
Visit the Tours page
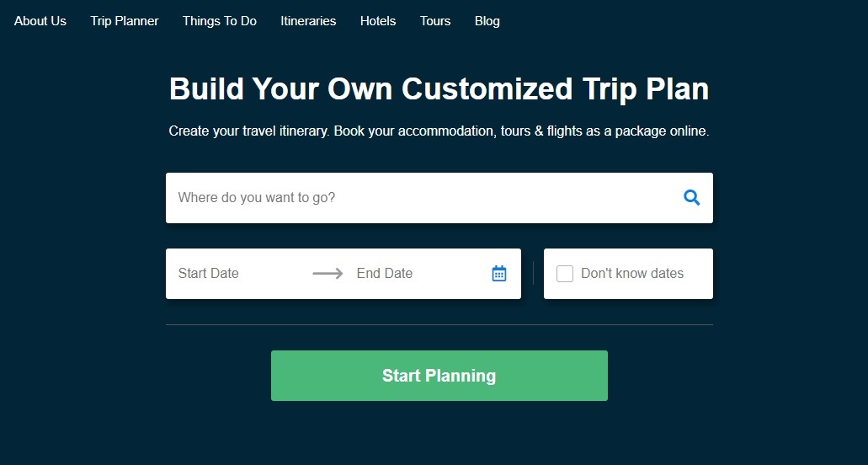(435, 21)
